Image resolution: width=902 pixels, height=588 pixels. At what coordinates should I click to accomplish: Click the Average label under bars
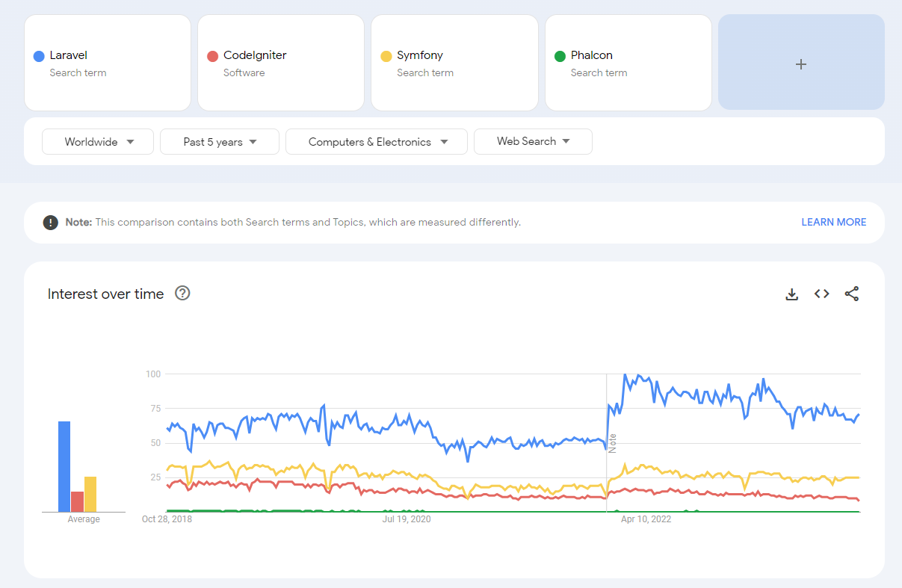pos(84,519)
